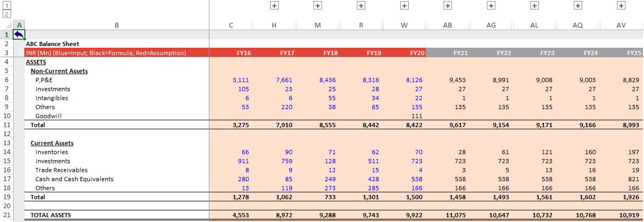Click the Goodwill row label
The width and height of the screenshot is (644, 222).
(49, 116)
